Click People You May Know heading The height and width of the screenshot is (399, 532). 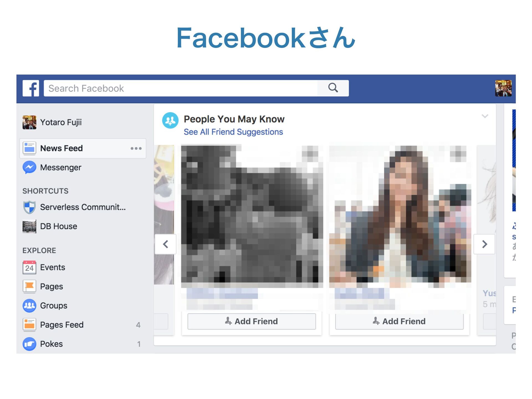point(234,119)
